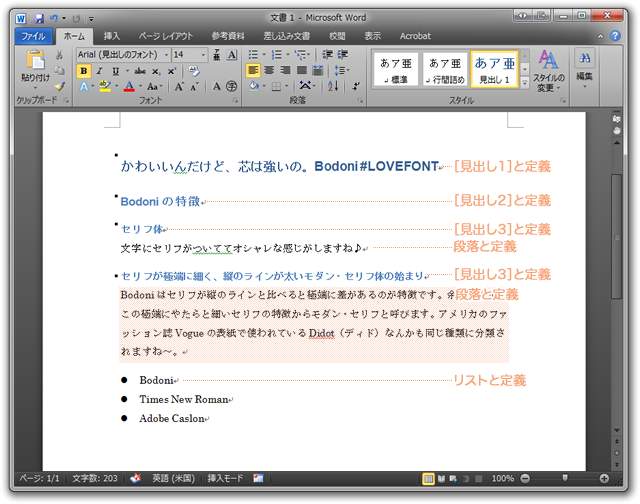Switch to the 参考資料 tab

[x=228, y=36]
